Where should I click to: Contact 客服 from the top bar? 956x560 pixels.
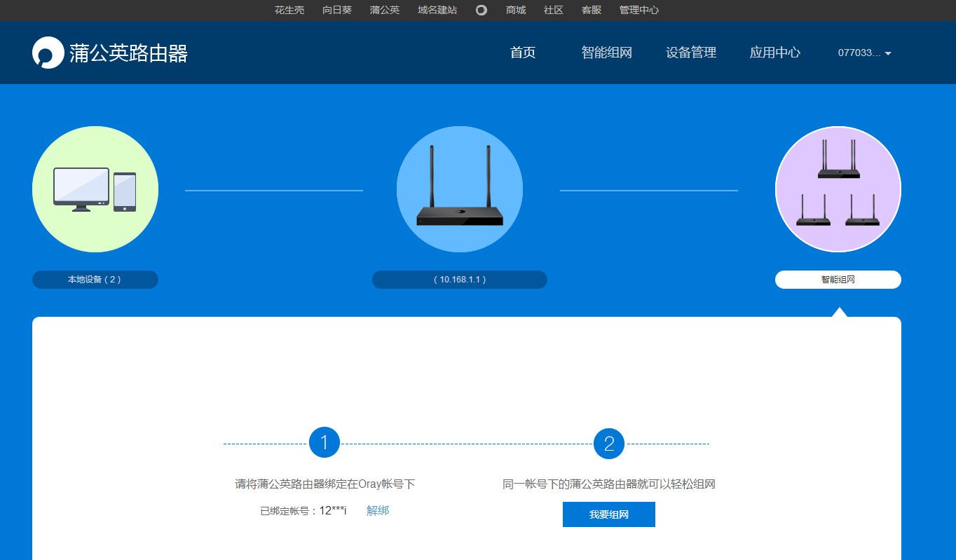click(x=592, y=10)
